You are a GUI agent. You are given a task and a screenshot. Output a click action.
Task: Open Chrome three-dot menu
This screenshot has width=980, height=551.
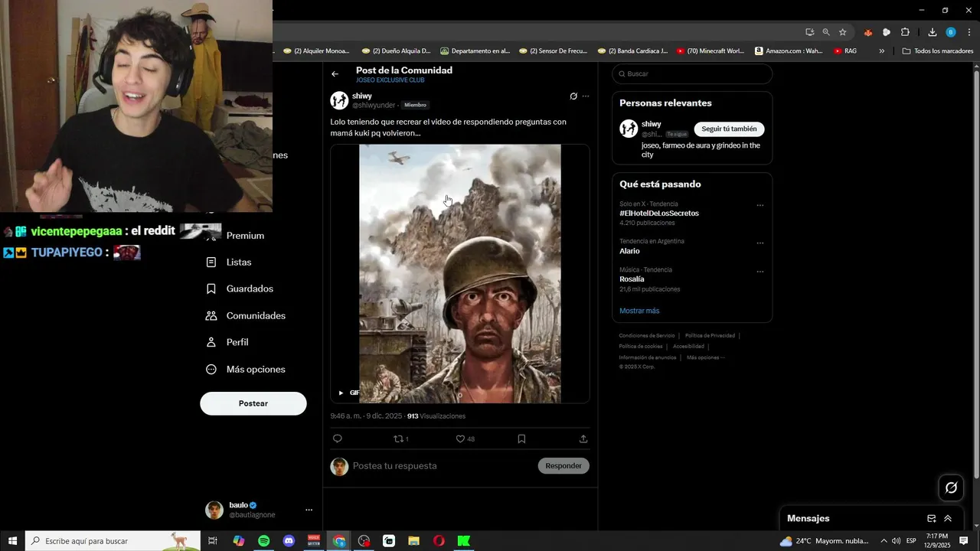(x=969, y=32)
